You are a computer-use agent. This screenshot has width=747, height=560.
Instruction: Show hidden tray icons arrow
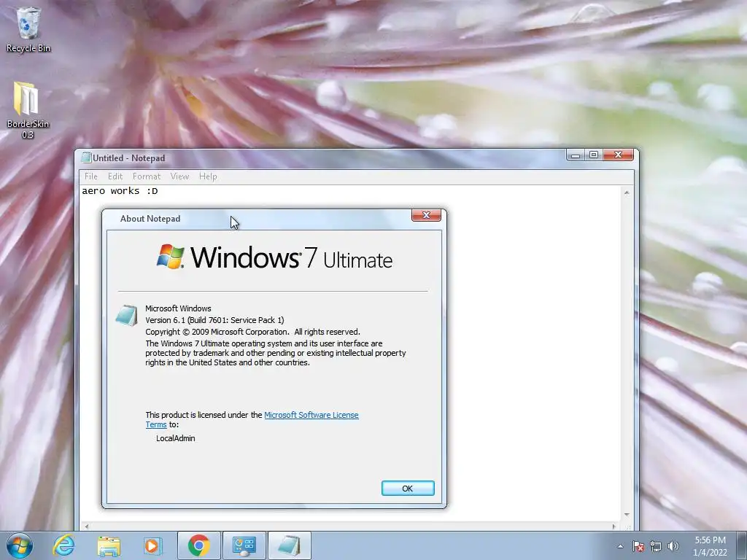pos(620,546)
